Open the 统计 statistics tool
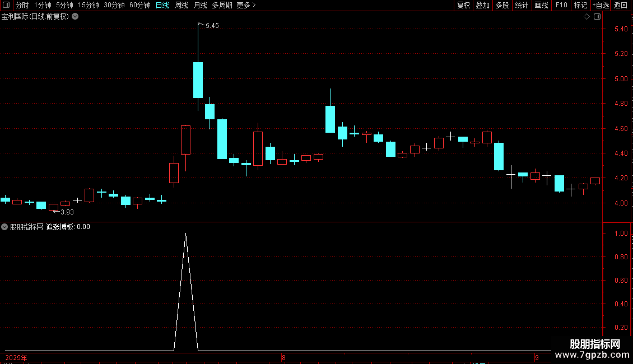 pyautogui.click(x=521, y=5)
